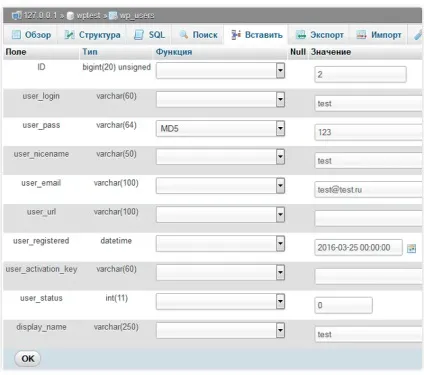The width and height of the screenshot is (424, 375).
Task: Expand function dropdown for user_email
Action: click(220, 186)
